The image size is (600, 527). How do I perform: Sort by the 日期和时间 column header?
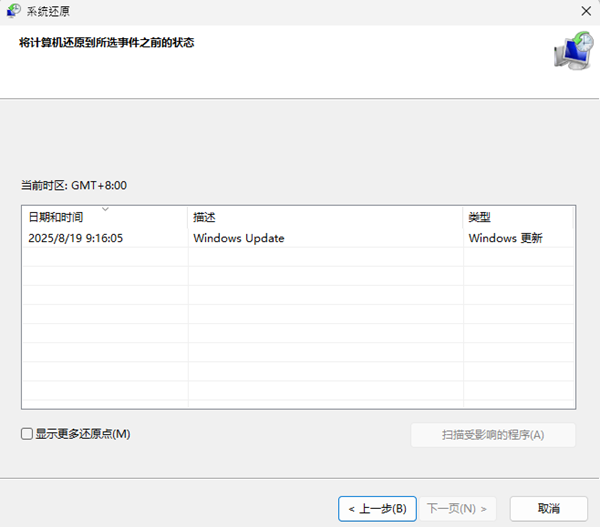[56, 217]
